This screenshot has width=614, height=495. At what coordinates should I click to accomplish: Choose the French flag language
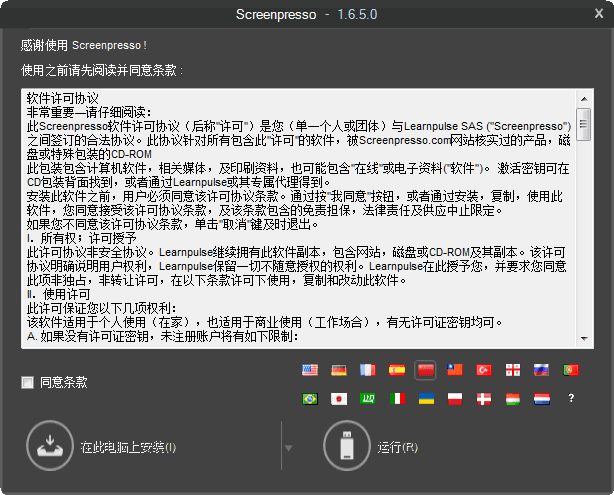pos(368,370)
